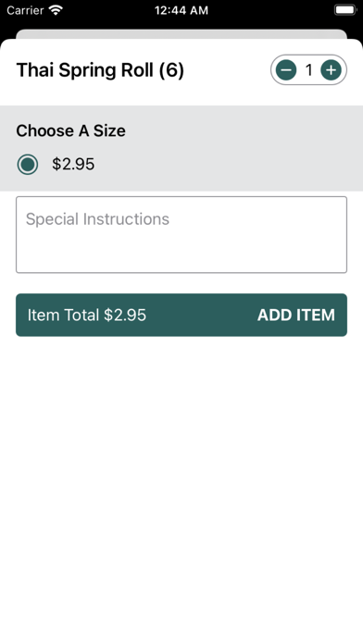The width and height of the screenshot is (363, 644).
Task: Tap the Carrier label in status bar
Action: point(25,10)
